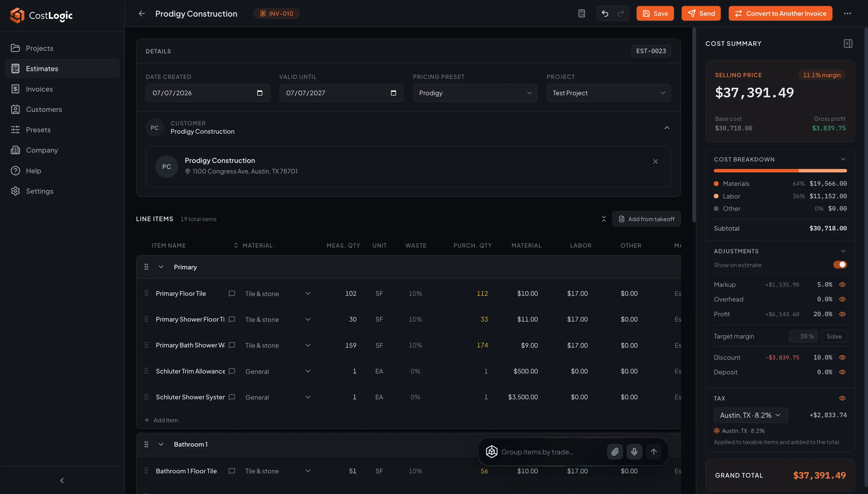Click the Group items by trade prompt field
This screenshot has width=868, height=494.
click(551, 452)
